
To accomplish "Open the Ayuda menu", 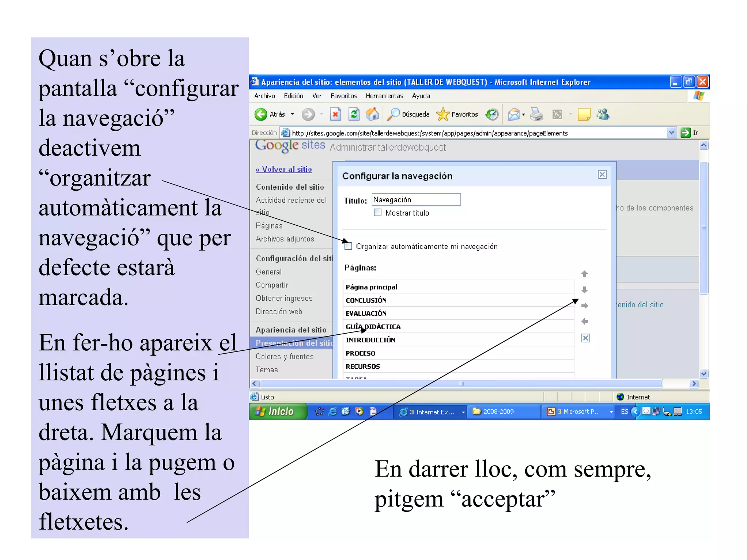I will (421, 96).
